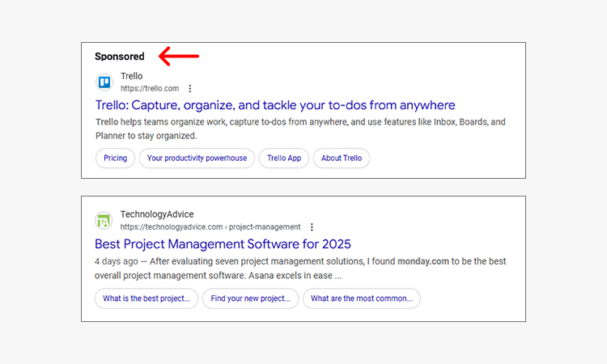Select the What is the best project chip
The height and width of the screenshot is (364, 607).
point(146,298)
